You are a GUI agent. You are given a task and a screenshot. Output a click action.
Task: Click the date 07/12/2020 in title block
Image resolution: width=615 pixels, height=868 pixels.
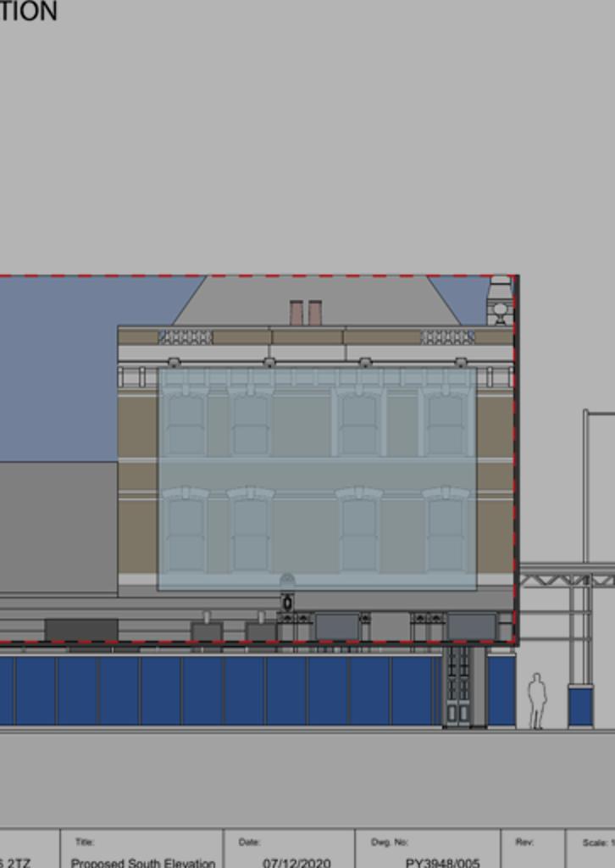296,863
